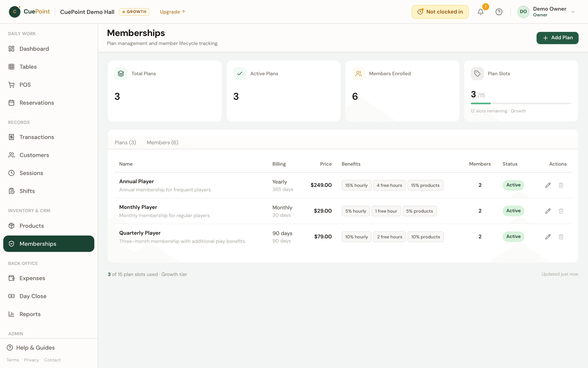588x368 pixels.
Task: Click the 'Annual Player' plan name
Action: (x=136, y=181)
